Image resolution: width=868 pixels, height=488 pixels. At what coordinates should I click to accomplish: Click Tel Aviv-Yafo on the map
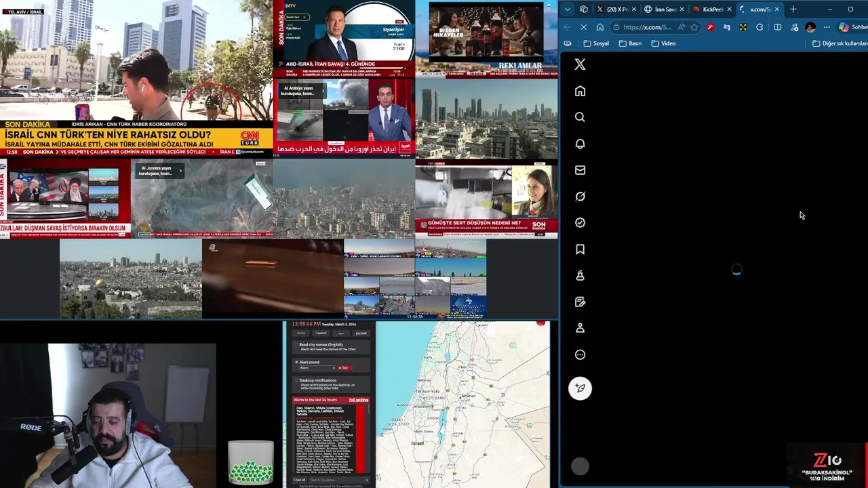tap(427, 392)
